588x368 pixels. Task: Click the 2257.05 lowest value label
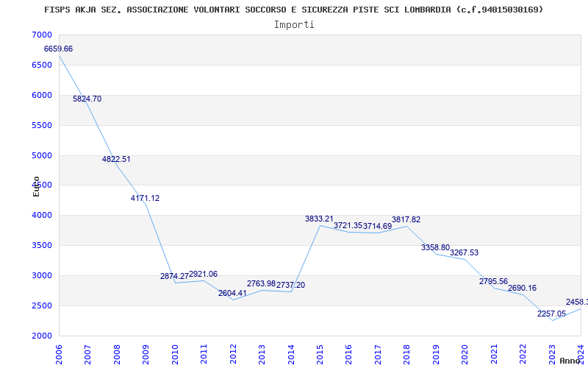[x=552, y=314]
